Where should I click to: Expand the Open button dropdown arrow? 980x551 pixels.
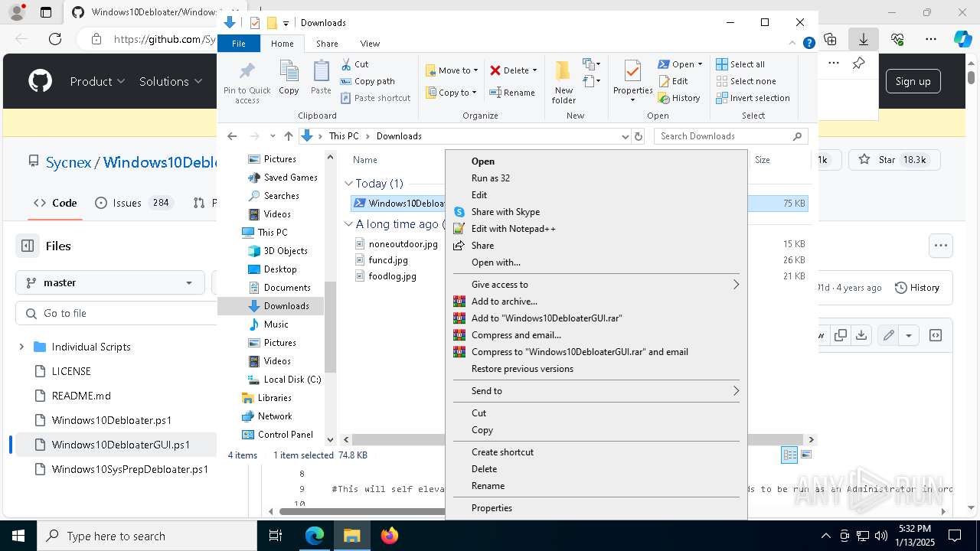point(700,64)
